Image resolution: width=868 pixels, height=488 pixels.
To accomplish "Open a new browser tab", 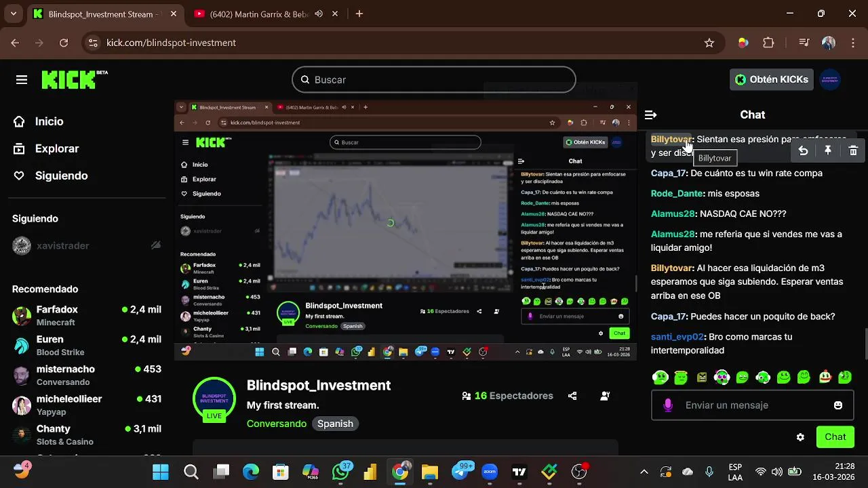I will [x=359, y=14].
